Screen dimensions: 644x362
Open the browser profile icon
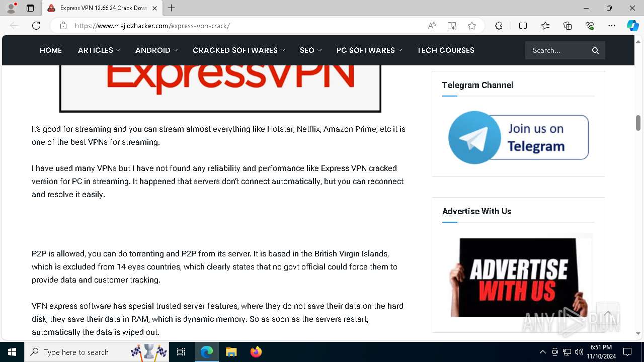click(x=11, y=8)
